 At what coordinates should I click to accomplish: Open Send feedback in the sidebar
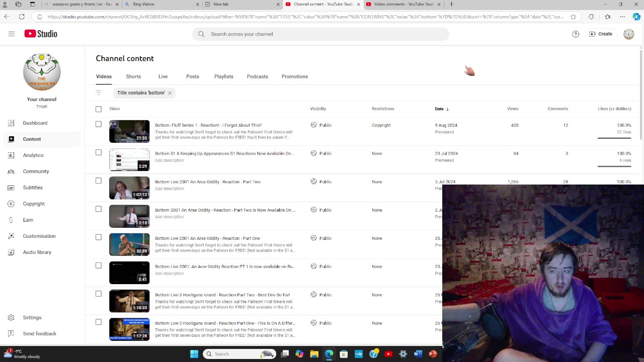coord(40,333)
